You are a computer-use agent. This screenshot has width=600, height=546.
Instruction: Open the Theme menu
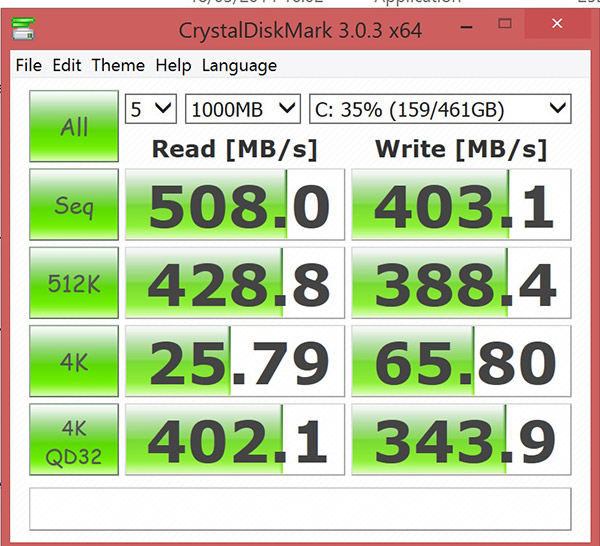point(118,65)
